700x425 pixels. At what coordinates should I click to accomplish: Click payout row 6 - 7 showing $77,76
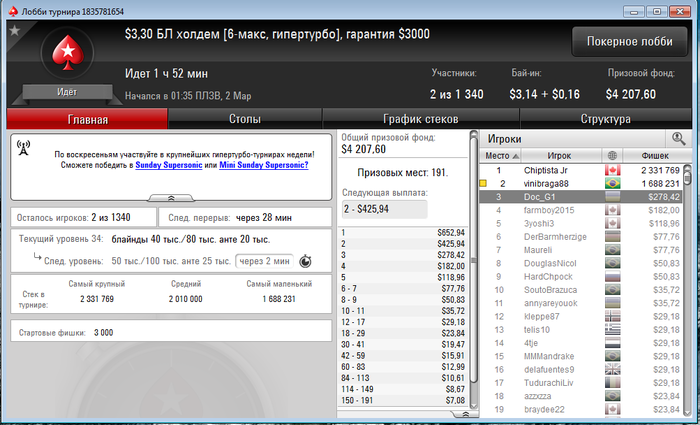(x=403, y=288)
